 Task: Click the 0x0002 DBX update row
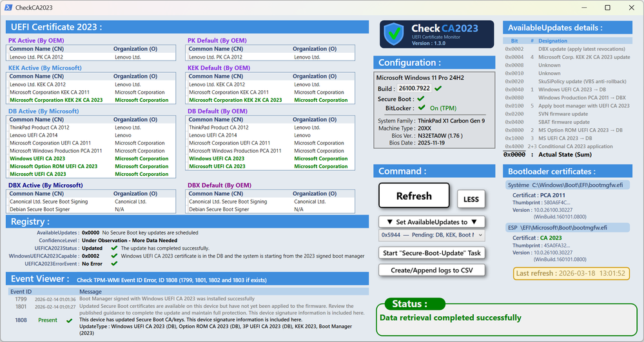pyautogui.click(x=567, y=49)
